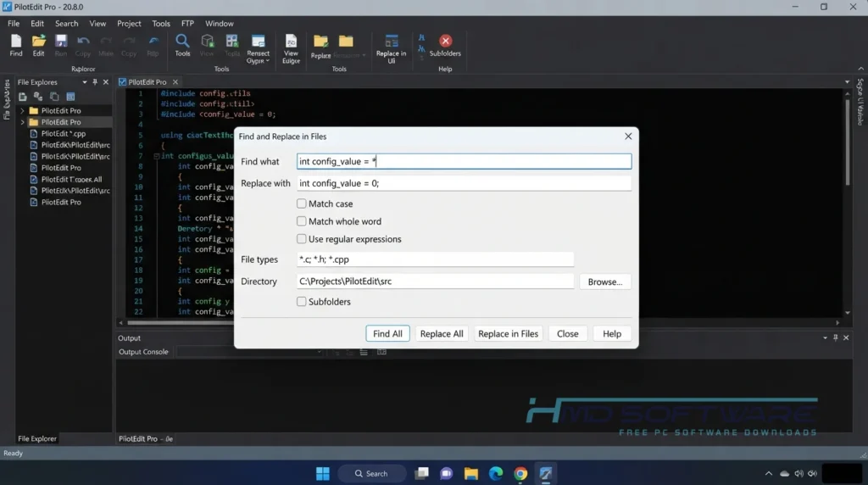This screenshot has height=485, width=868.
Task: Enable the Match case checkbox
Action: pos(301,203)
